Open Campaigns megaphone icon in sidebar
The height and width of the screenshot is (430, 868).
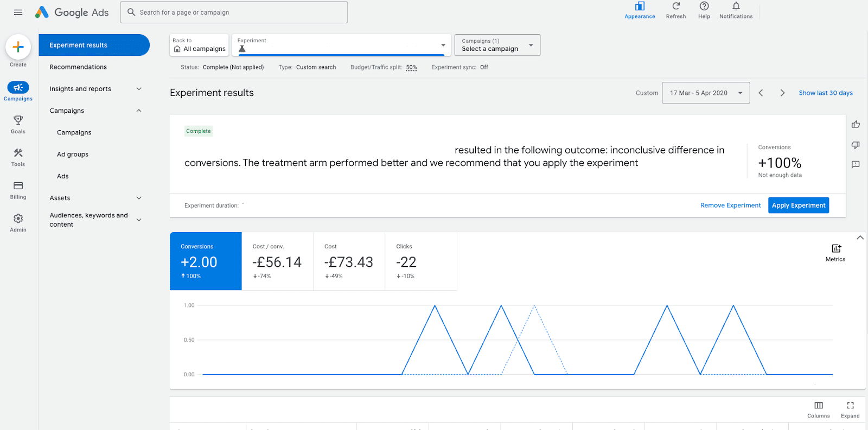(18, 87)
